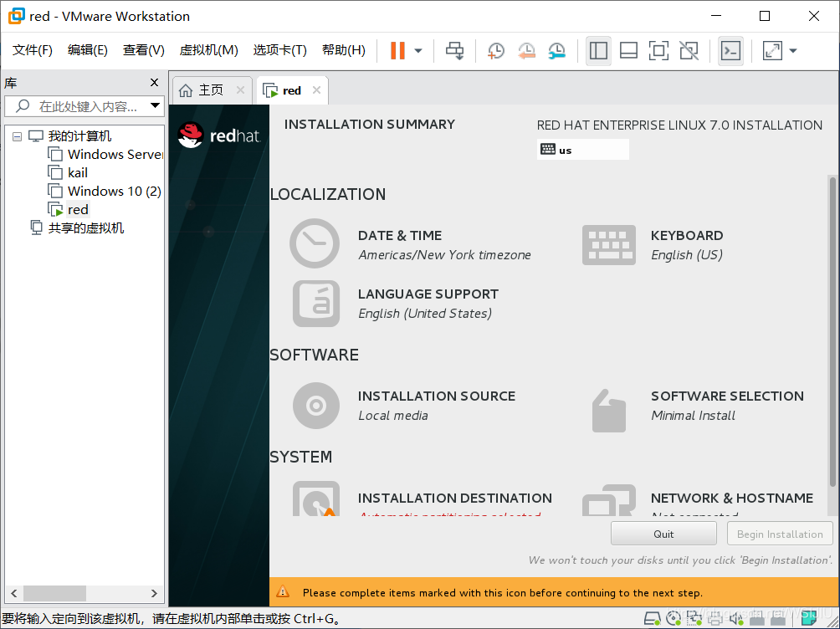
Task: Open NETWORK & HOSTNAME settings
Action: [732, 499]
